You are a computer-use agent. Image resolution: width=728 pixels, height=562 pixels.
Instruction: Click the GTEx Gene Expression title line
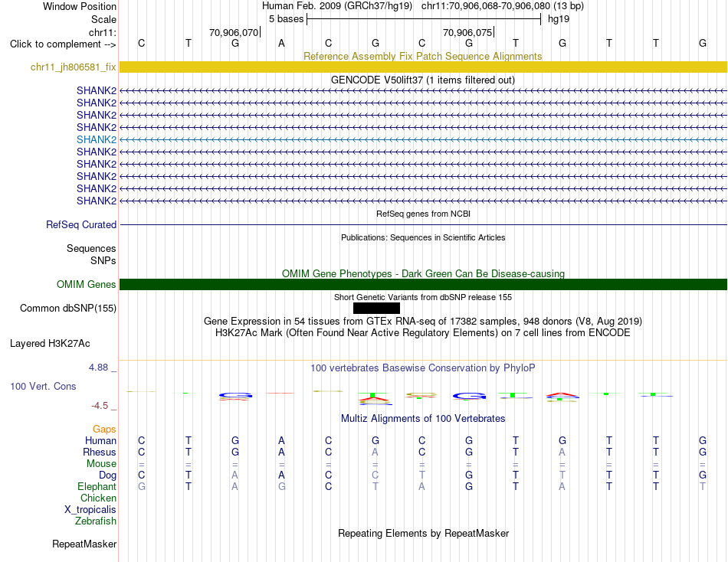point(423,321)
